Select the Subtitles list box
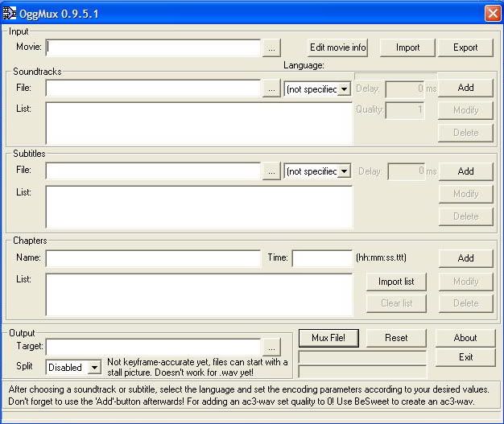Screen dimensions: 504x424 click(x=200, y=207)
